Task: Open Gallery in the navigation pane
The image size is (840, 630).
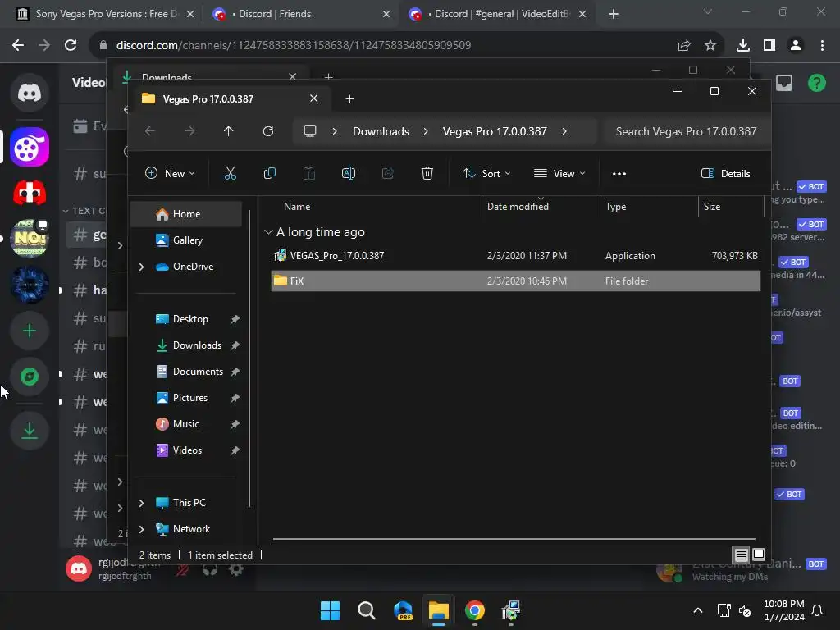Action: pyautogui.click(x=187, y=240)
